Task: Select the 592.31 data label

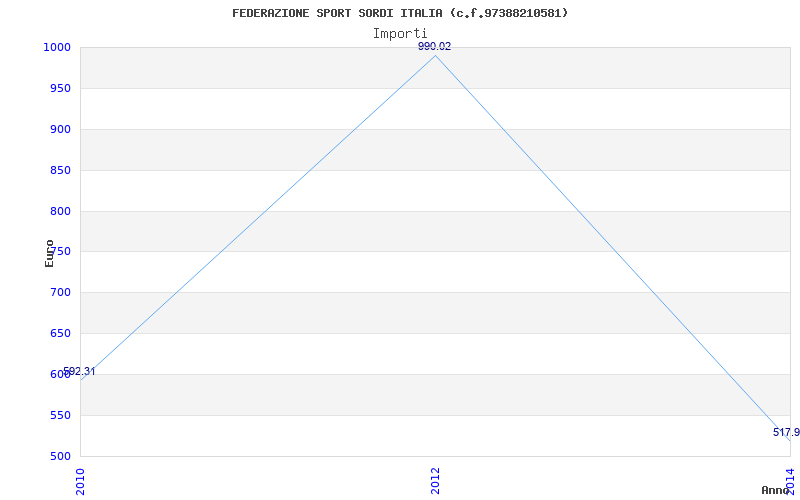Action: 79,371
